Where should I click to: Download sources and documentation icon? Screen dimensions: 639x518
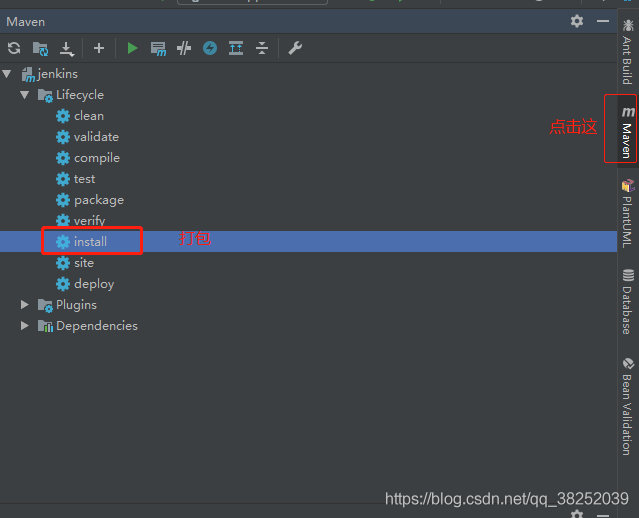(66, 48)
